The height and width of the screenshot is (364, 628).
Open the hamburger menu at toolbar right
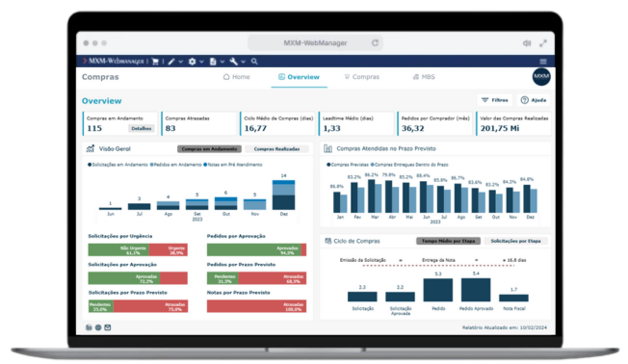click(543, 62)
